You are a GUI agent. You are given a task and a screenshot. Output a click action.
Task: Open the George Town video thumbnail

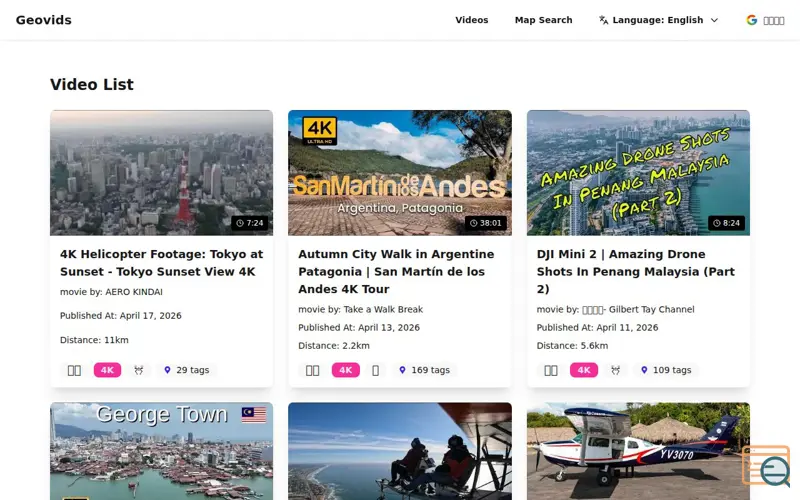(x=161, y=451)
